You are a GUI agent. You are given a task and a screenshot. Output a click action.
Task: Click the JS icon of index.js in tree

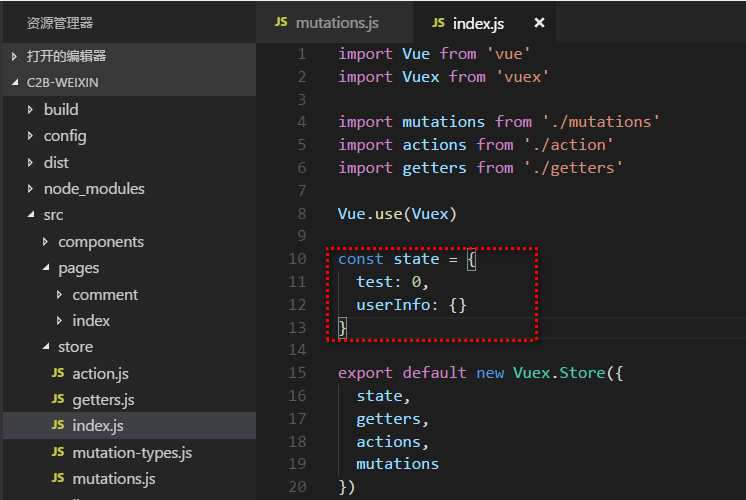[58, 425]
